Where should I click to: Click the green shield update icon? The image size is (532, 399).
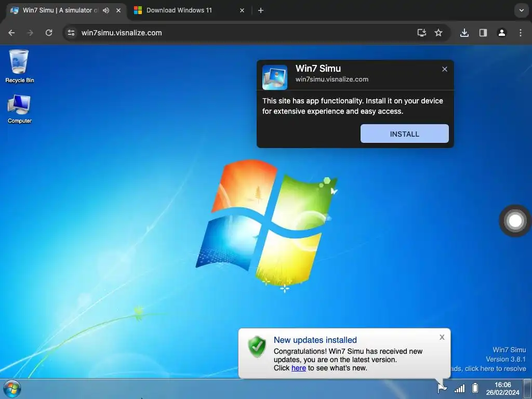257,347
